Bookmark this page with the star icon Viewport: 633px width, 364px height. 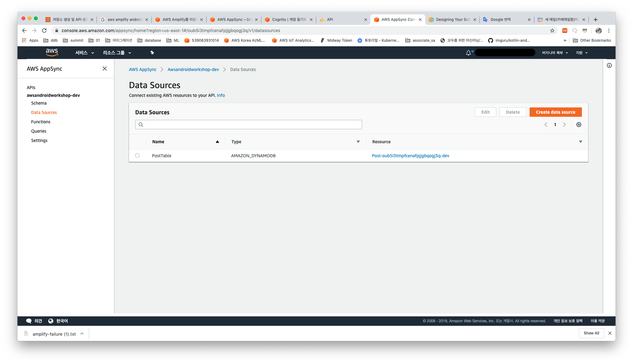pyautogui.click(x=552, y=31)
